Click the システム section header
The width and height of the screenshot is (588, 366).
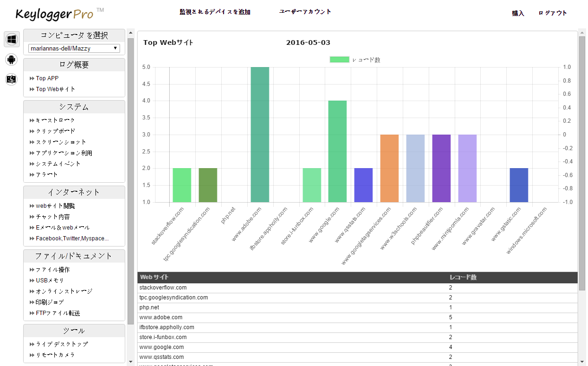[x=74, y=107]
